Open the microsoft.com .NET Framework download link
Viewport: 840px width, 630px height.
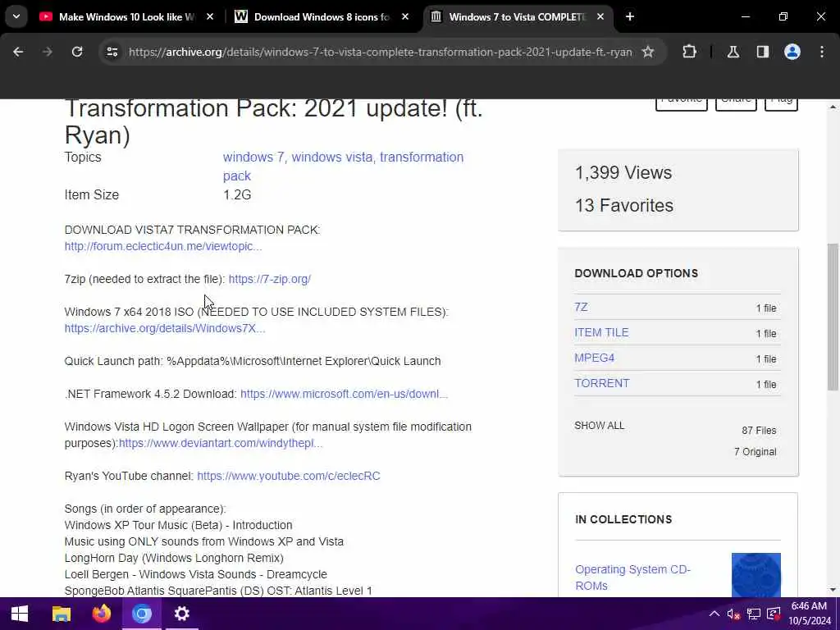pos(344,394)
